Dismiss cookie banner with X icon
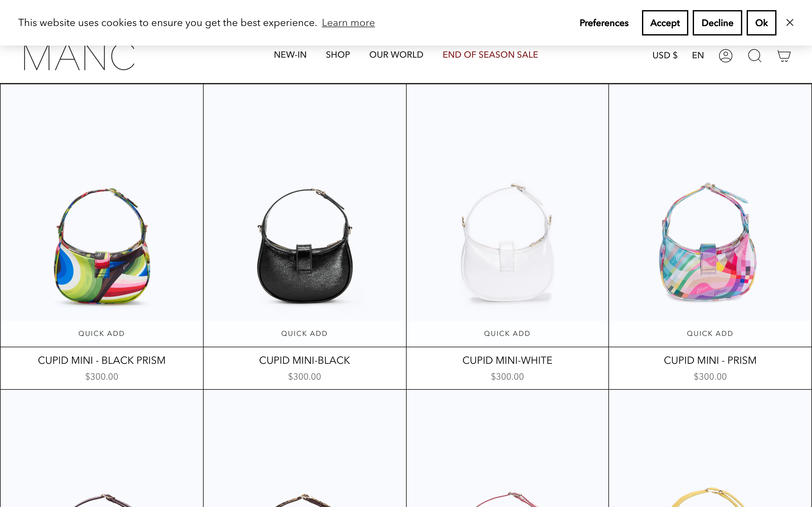 click(789, 22)
